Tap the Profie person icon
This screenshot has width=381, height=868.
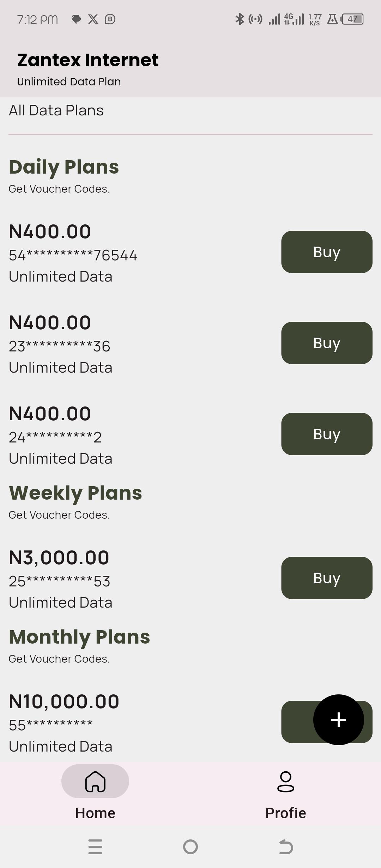click(286, 782)
